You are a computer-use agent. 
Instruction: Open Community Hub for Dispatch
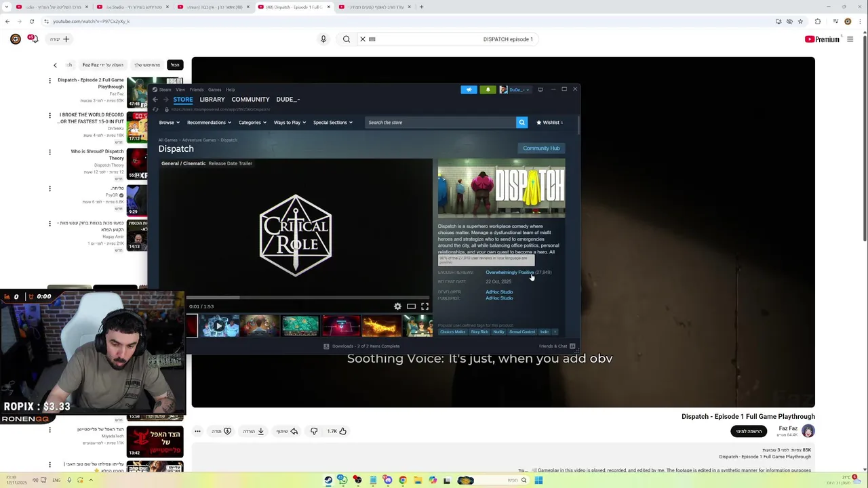click(x=541, y=148)
